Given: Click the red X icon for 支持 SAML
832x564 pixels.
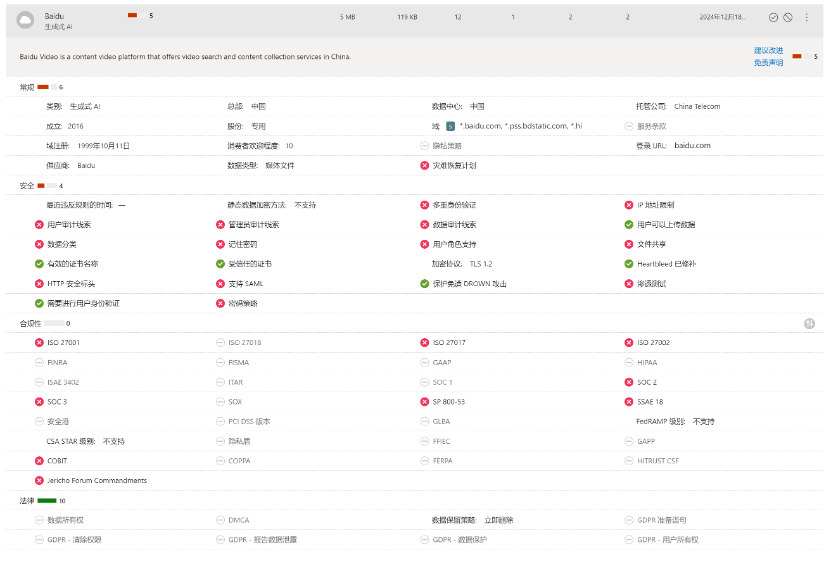Looking at the screenshot, I should pos(220,284).
